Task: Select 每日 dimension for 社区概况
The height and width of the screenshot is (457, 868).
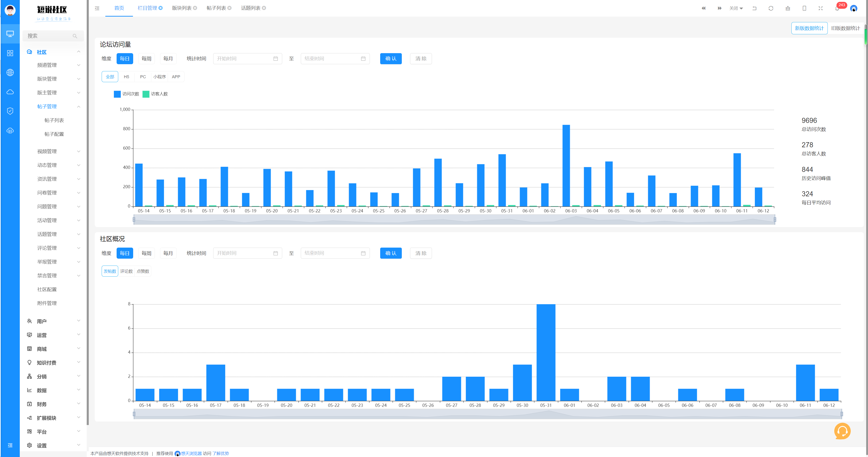Action: [x=125, y=253]
